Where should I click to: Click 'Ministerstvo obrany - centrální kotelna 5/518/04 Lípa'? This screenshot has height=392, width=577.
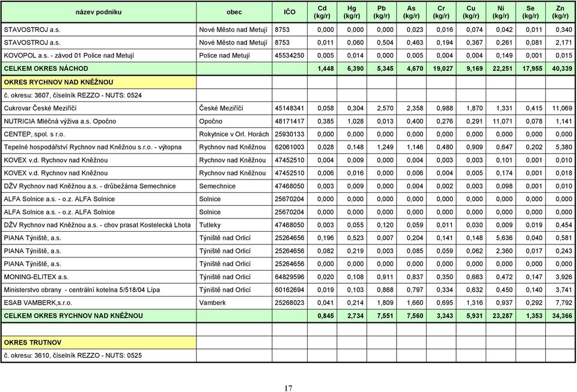coord(82,290)
